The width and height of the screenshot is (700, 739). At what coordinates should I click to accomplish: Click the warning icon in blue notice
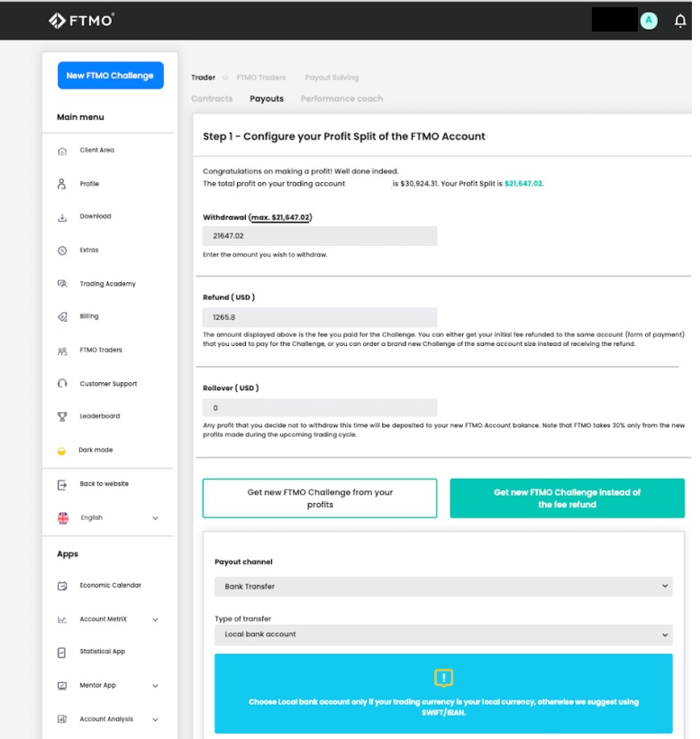pos(443,678)
